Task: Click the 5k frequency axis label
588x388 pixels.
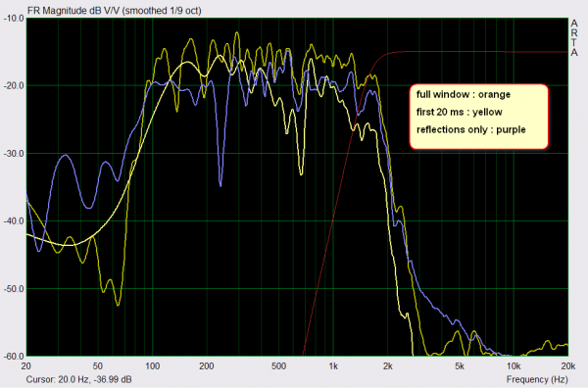Action: pyautogui.click(x=460, y=365)
